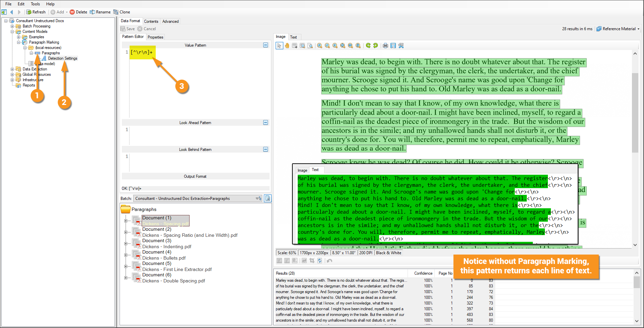The width and height of the screenshot is (644, 328).
Task: Collapse the Paragraph Marking tree node
Action: pos(18,42)
